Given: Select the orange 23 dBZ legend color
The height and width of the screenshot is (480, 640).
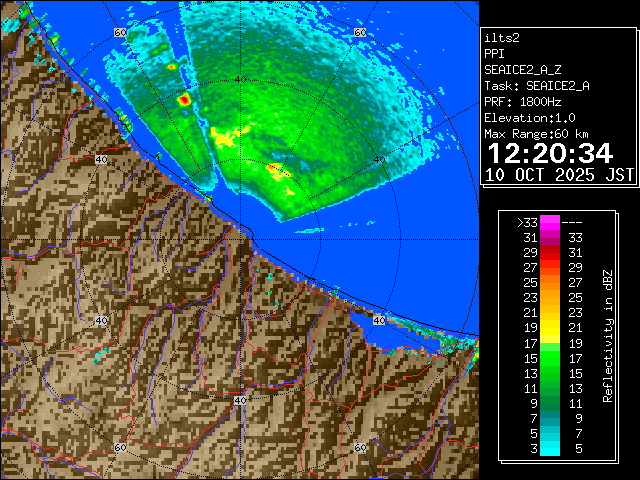Looking at the screenshot, I should click(x=550, y=297).
